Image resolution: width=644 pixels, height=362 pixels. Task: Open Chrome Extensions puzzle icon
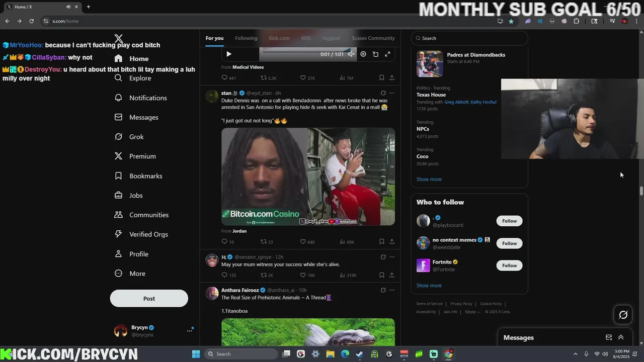point(576,21)
